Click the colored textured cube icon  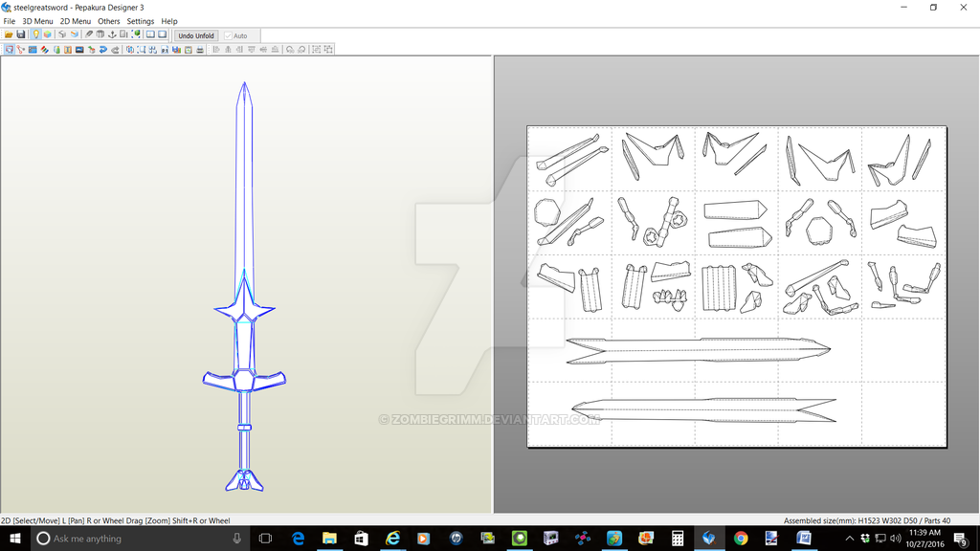48,34
